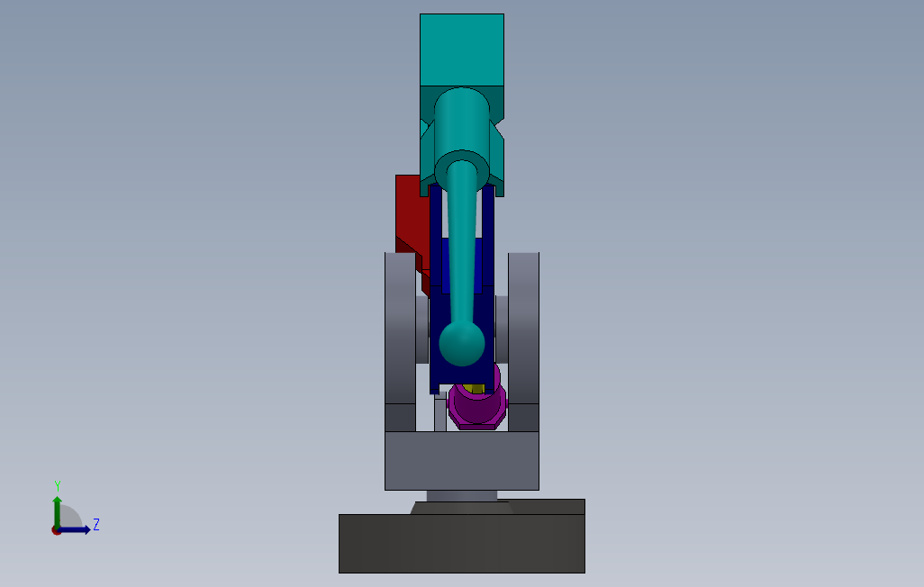Select the right grey upright column
Viewport: 924px width, 587px height.
(523, 342)
